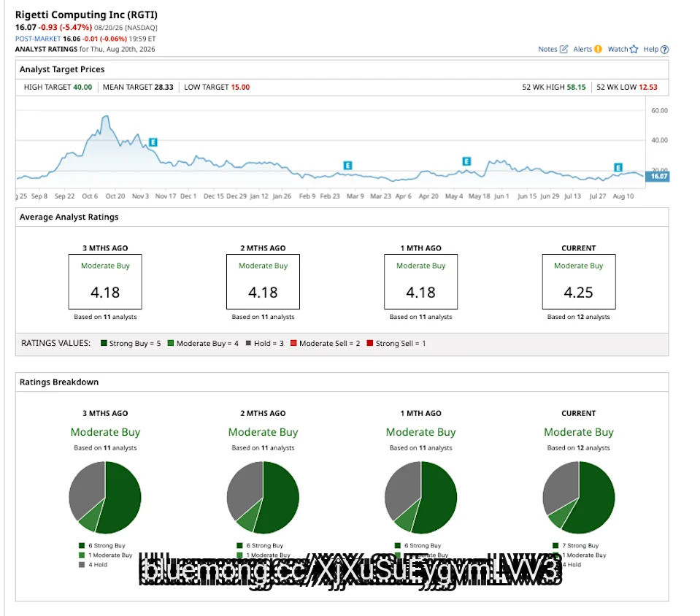
Task: Click the earnings E marker near Feb 23
Action: coord(347,166)
